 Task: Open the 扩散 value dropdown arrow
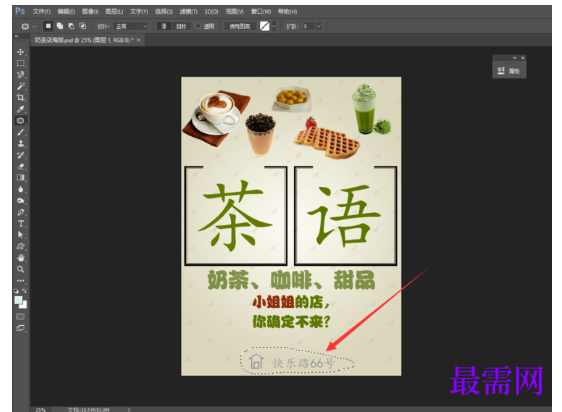tap(319, 26)
